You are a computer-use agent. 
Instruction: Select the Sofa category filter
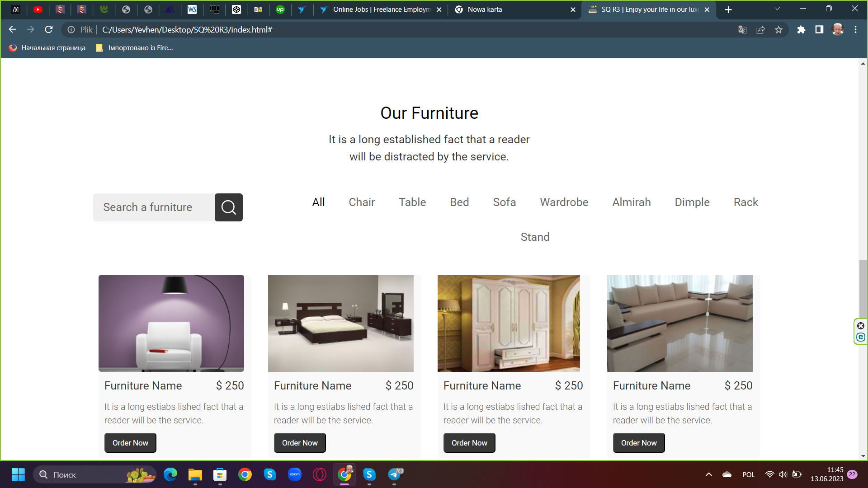[x=505, y=202]
